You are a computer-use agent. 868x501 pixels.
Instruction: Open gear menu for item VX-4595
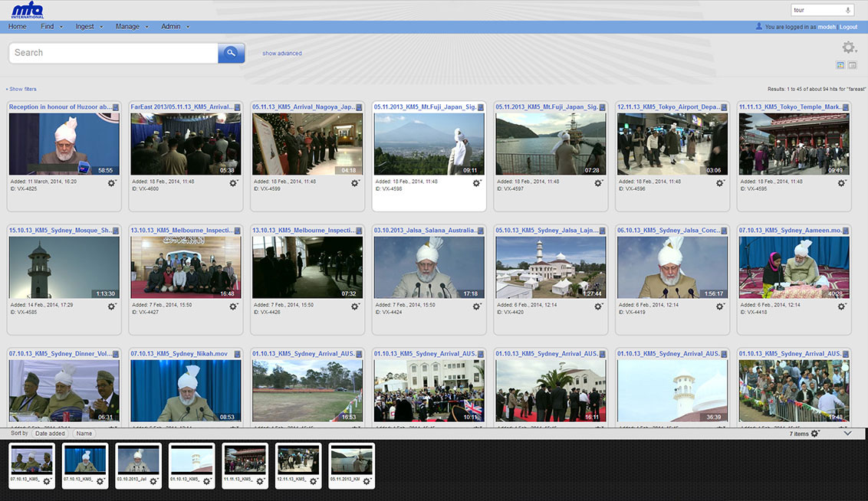(842, 183)
